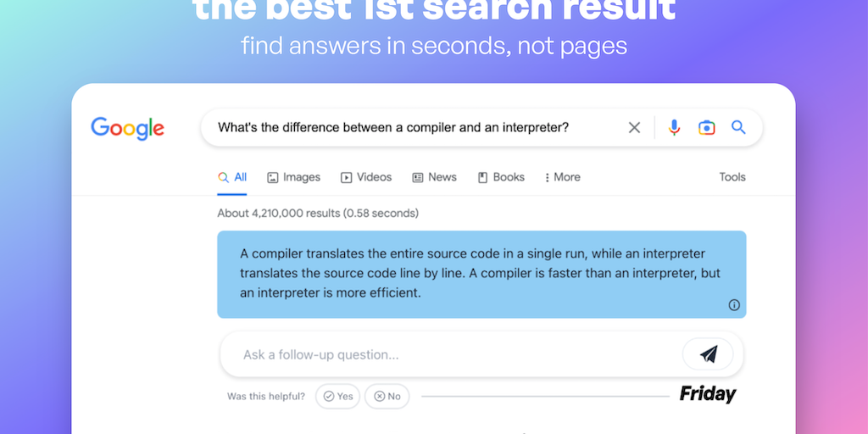Click the Friday logo
868x434 pixels.
click(x=708, y=394)
